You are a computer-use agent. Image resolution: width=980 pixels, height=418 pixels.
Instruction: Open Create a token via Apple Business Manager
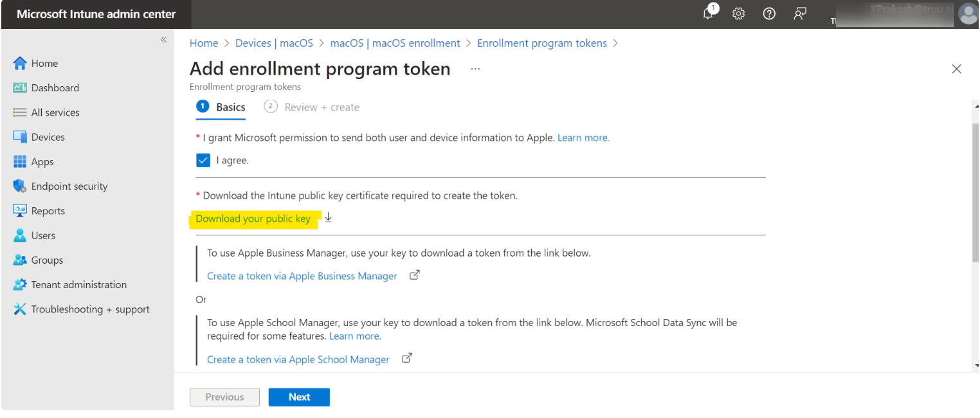[302, 276]
